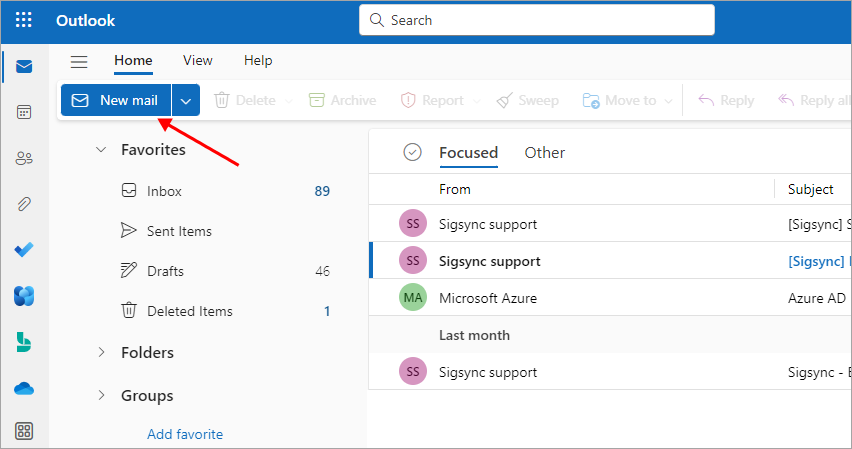Open Calendar from the left sidebar
The width and height of the screenshot is (852, 449).
pyautogui.click(x=24, y=112)
